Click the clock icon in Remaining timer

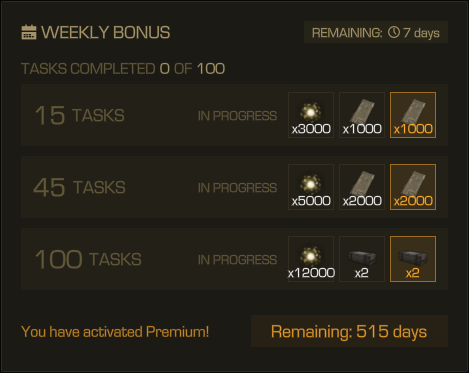(394, 32)
